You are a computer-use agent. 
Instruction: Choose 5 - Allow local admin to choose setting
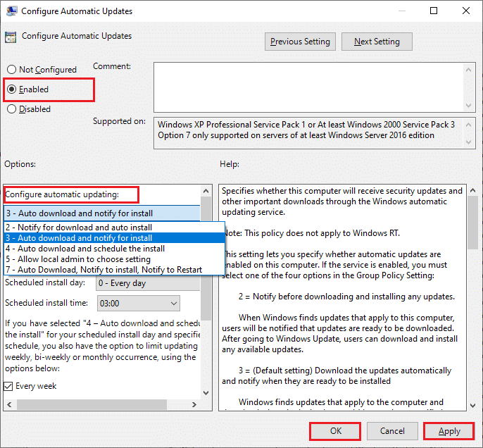point(114,259)
